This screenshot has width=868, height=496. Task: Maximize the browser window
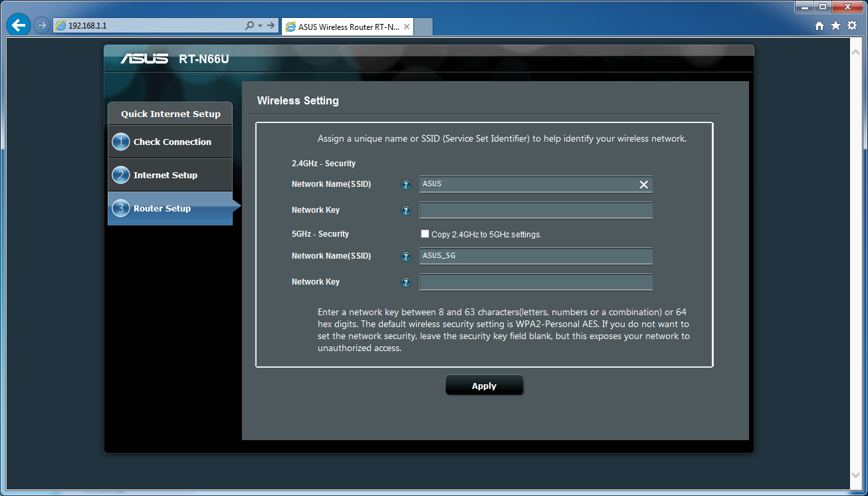point(823,6)
